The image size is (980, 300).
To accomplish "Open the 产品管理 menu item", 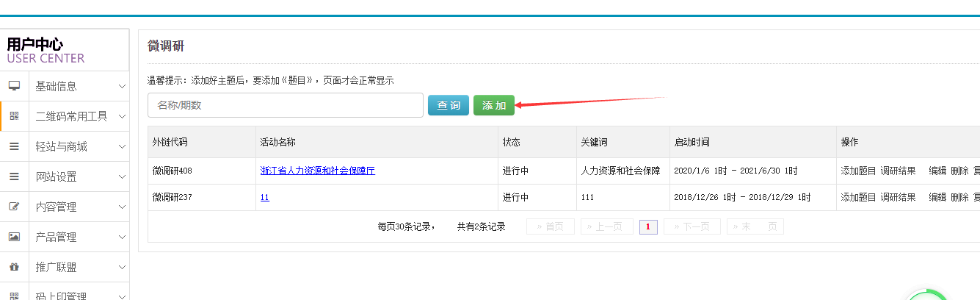I will (x=56, y=237).
